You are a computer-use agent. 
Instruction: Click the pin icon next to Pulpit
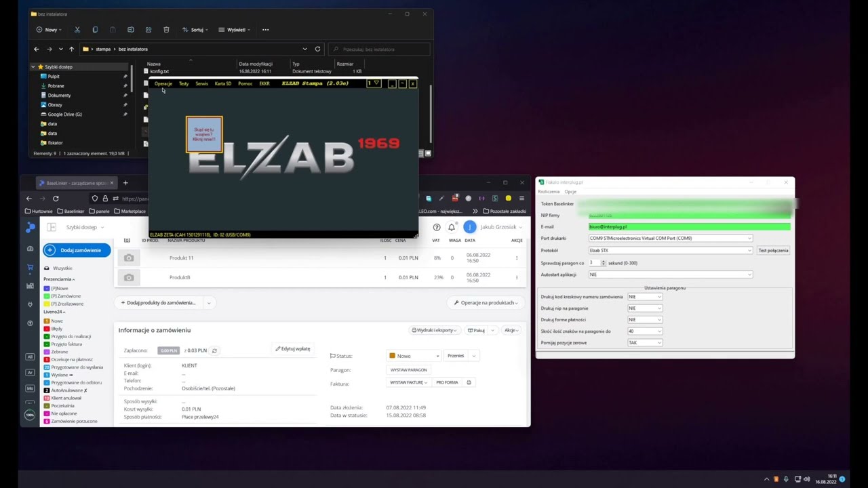pyautogui.click(x=125, y=76)
